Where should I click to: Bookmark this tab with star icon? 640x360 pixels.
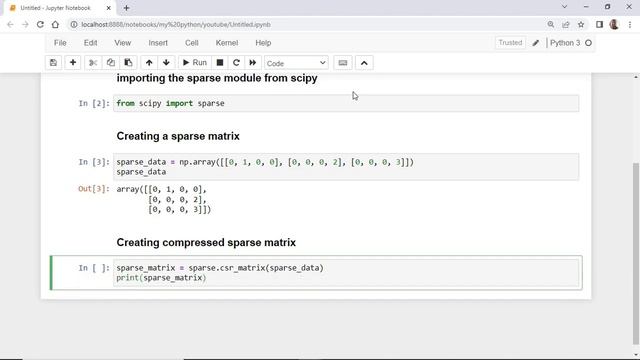click(x=581, y=24)
